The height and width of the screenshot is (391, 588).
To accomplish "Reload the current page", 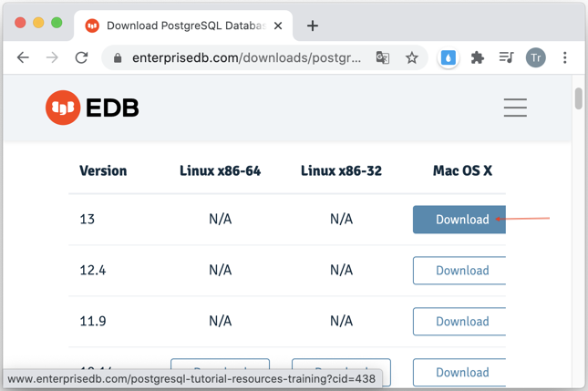I will [81, 57].
